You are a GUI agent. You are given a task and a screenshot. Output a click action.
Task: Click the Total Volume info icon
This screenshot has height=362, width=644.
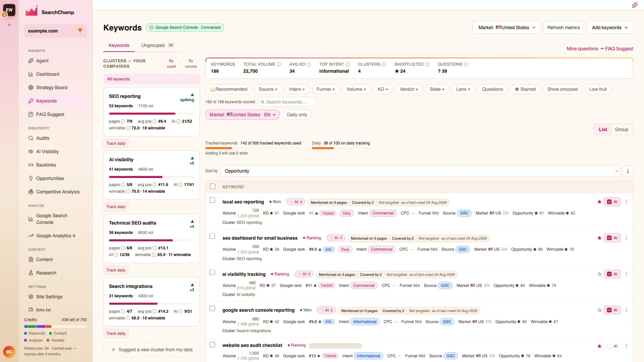279,64
